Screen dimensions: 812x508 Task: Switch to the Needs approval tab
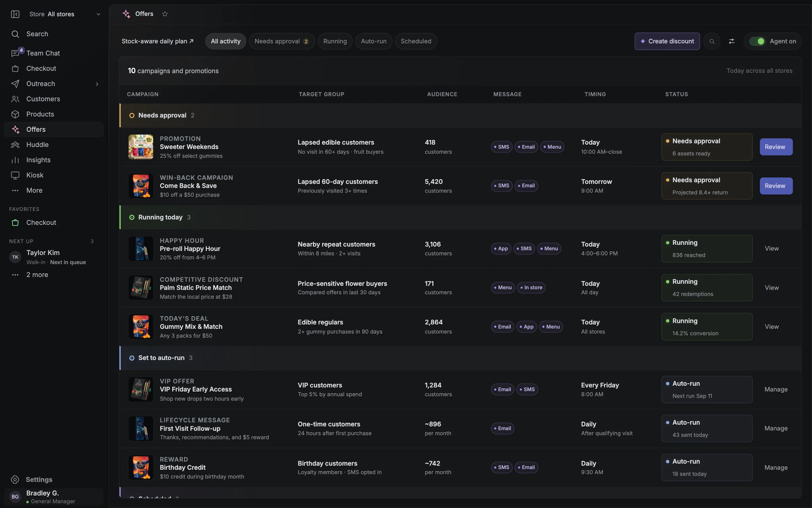(282, 41)
